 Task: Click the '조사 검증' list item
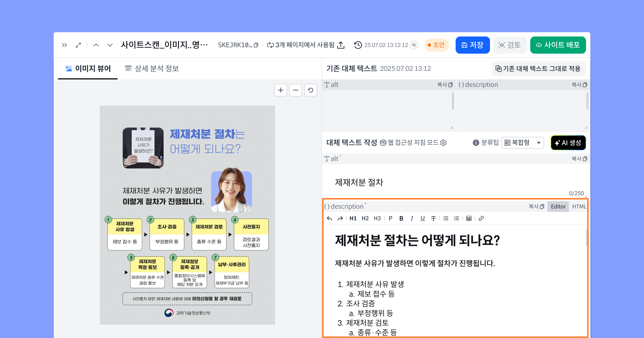361,304
